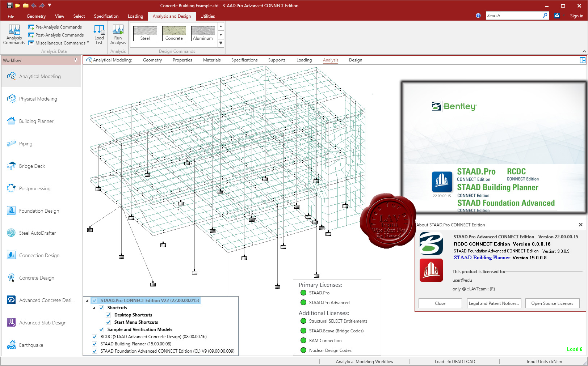
Task: Switch to the Loading ribbon tab
Action: [135, 16]
